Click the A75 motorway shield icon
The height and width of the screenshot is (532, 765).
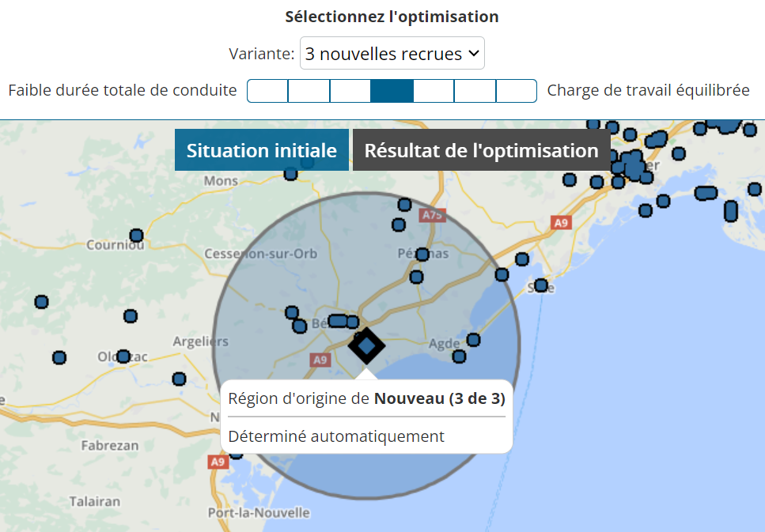pyautogui.click(x=432, y=215)
